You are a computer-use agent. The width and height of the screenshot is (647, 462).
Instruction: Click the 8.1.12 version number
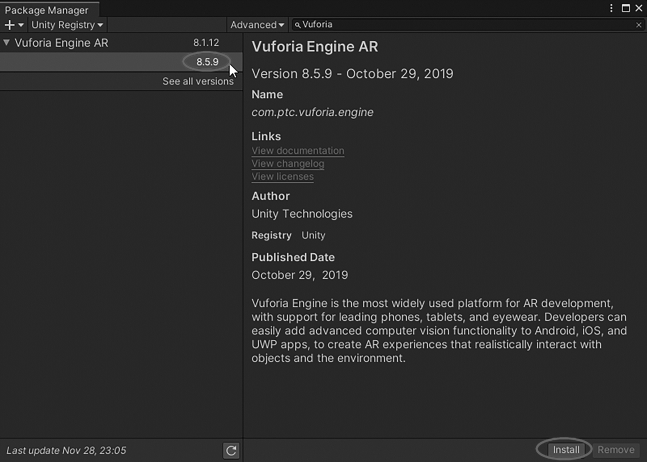click(206, 42)
